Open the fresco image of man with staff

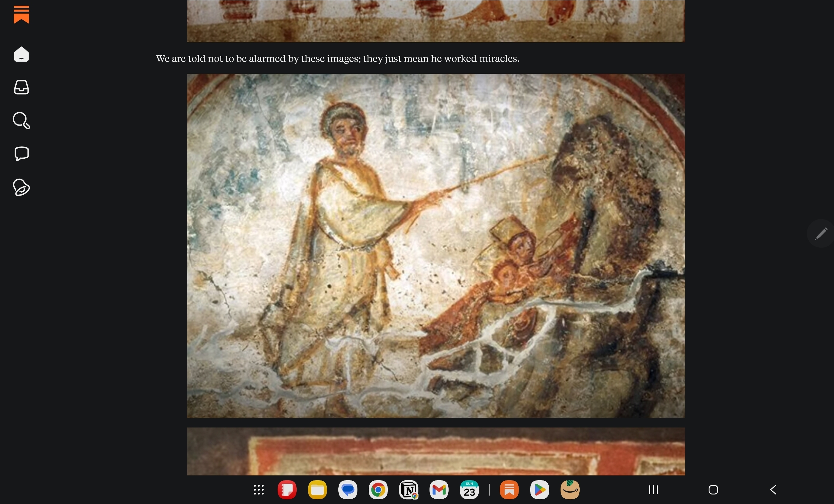(x=436, y=246)
